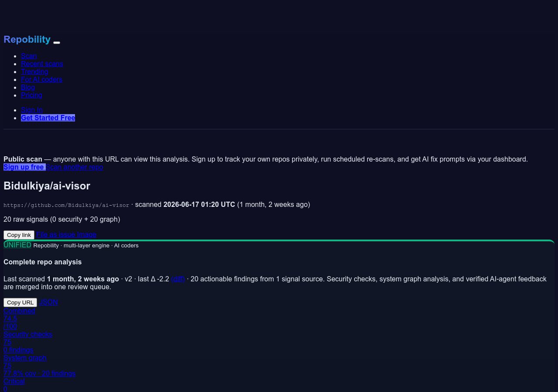This screenshot has width=558, height=392.
Task: Open the JSON link
Action: tap(48, 302)
